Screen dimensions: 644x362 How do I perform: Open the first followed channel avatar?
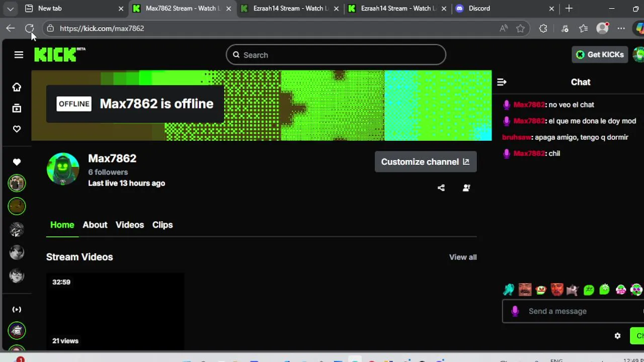(17, 183)
